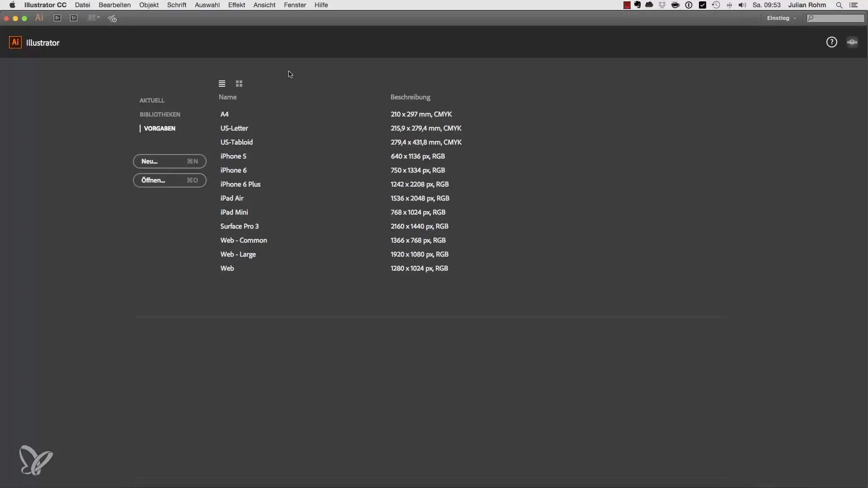Open Adobe Bridge via Br icon
Screen dimensions: 868x488
(57, 18)
